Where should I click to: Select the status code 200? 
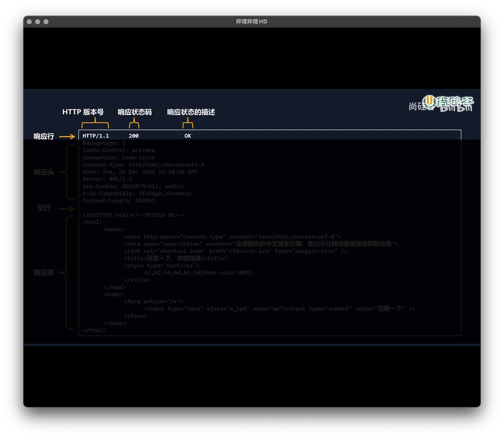134,136
